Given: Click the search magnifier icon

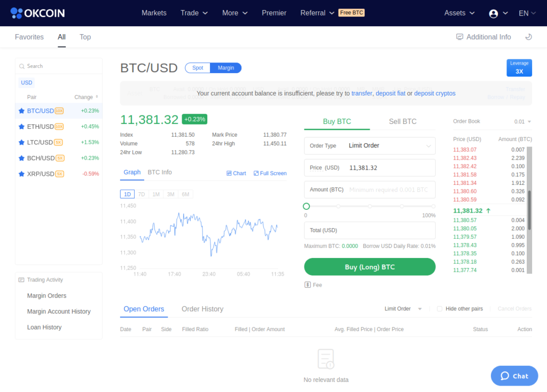Looking at the screenshot, I should [22, 66].
